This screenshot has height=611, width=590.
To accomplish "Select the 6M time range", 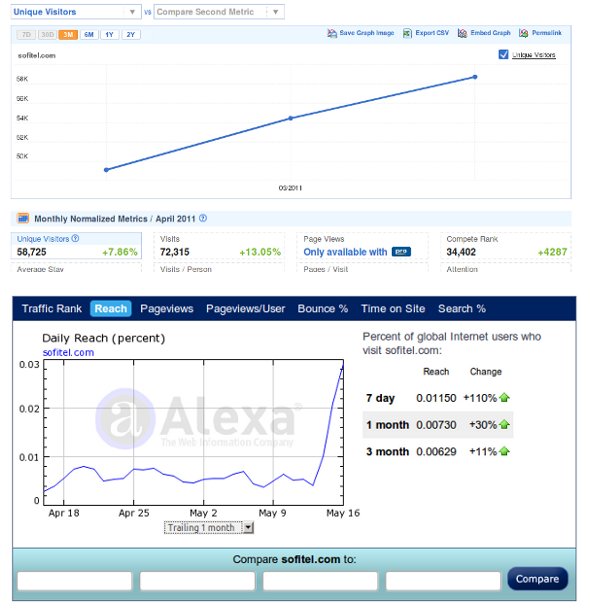I will coord(89,35).
